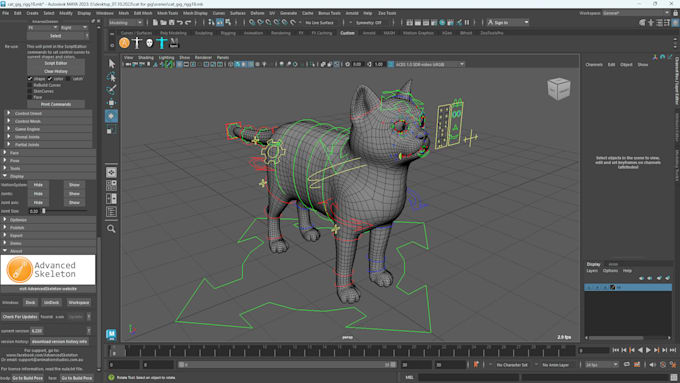Click the undo arrow in status line

(180, 23)
